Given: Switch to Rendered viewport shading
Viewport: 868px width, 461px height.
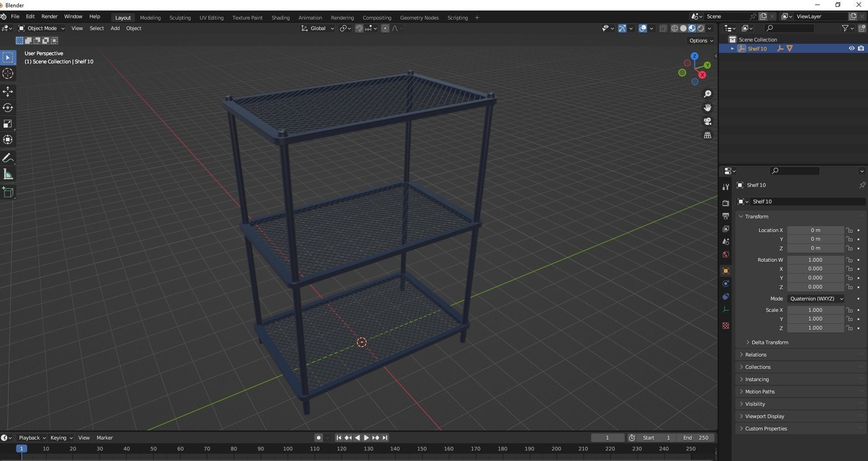Looking at the screenshot, I should (701, 28).
